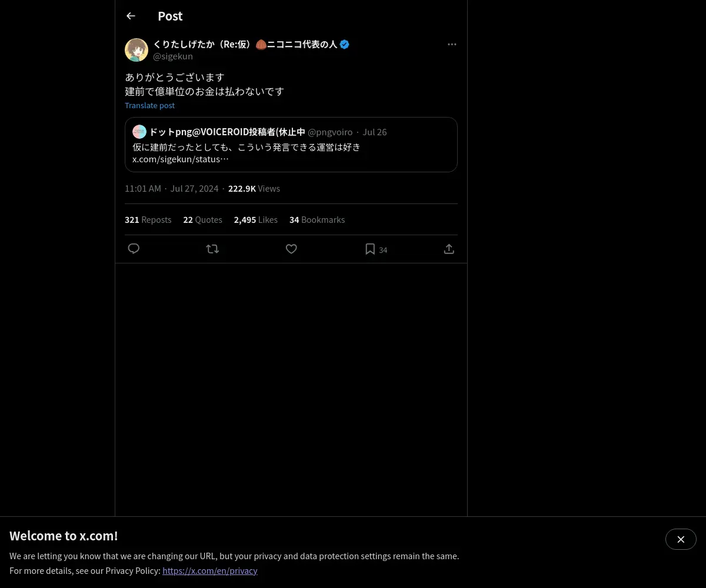View the 321 Reposts list
This screenshot has height=588, width=706.
148,219
